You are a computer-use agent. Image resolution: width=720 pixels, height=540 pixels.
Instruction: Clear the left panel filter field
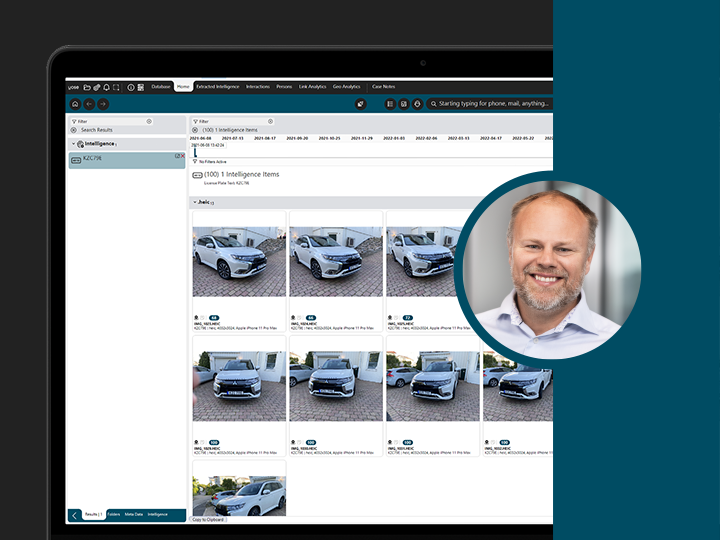click(149, 121)
